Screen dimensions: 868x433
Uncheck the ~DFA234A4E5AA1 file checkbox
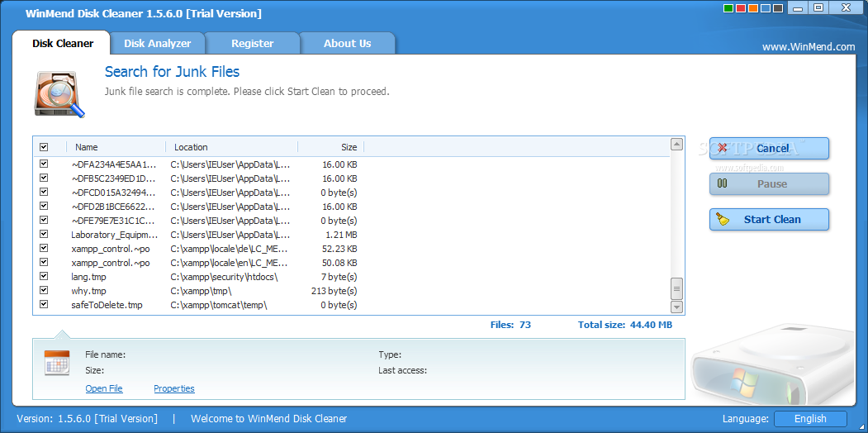click(44, 164)
